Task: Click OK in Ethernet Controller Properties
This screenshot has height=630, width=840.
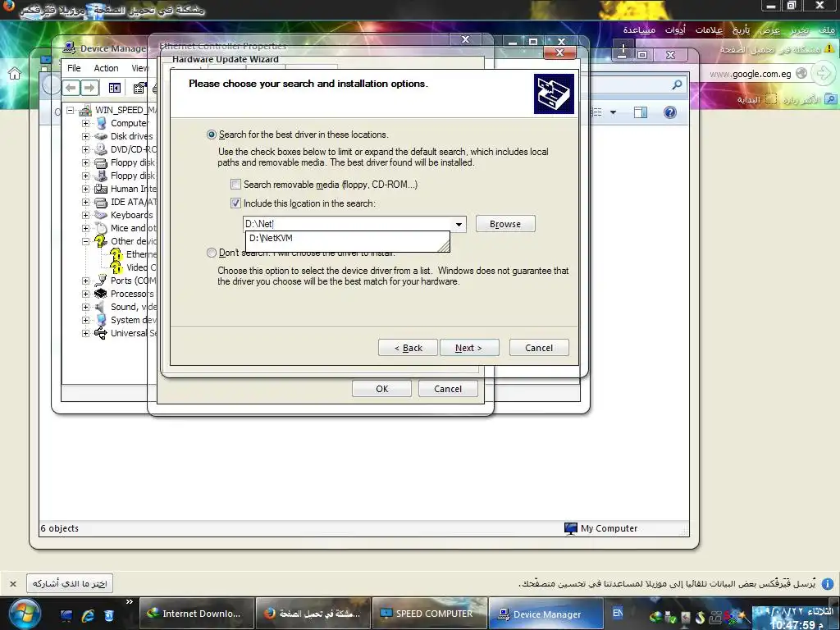Action: pyautogui.click(x=382, y=388)
